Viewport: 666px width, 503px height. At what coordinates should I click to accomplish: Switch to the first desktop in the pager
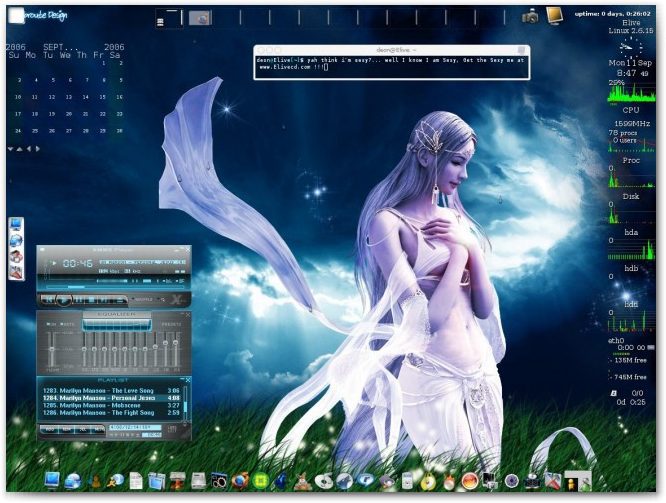(x=169, y=18)
